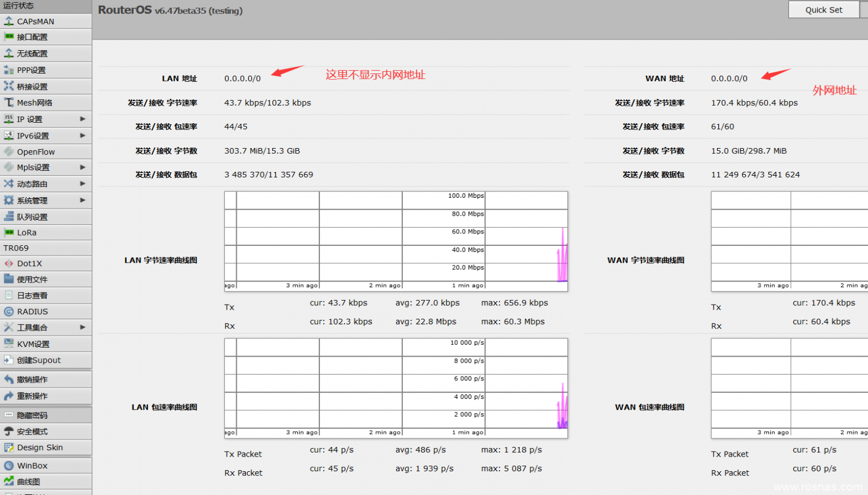Open the 接口配置 menu item
The height and width of the screenshot is (495, 868).
tap(32, 37)
